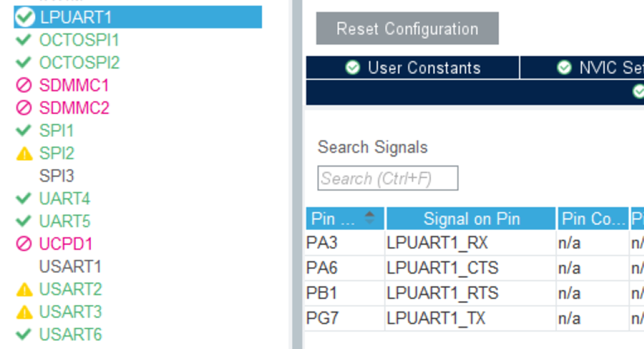
Task: Click the warning triangle beside USART2
Action: click(x=24, y=289)
